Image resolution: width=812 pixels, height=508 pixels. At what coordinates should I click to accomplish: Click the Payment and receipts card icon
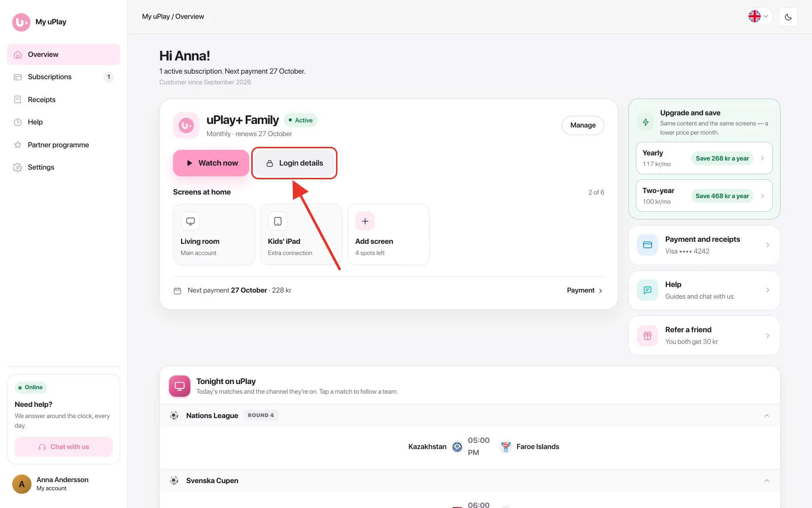coord(648,245)
